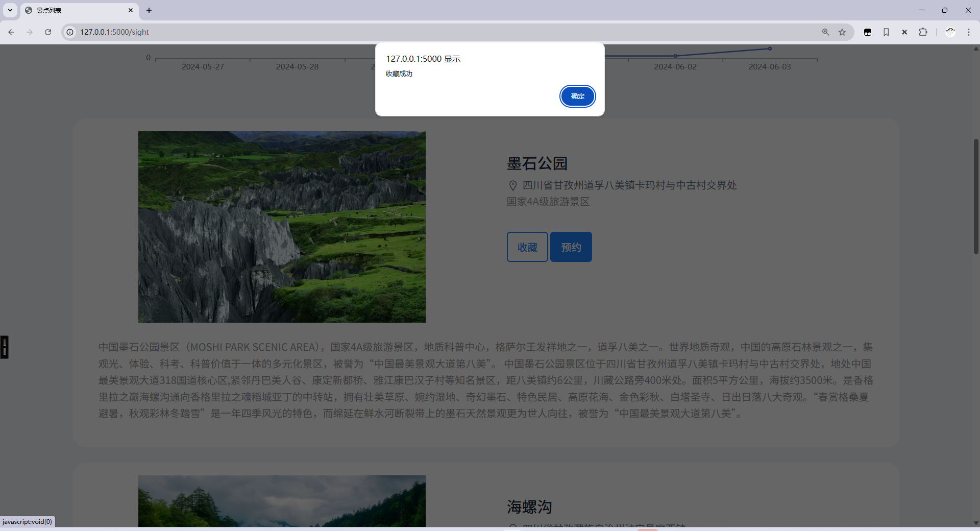The width and height of the screenshot is (980, 531).
Task: Go back with browser back arrow
Action: (11, 32)
